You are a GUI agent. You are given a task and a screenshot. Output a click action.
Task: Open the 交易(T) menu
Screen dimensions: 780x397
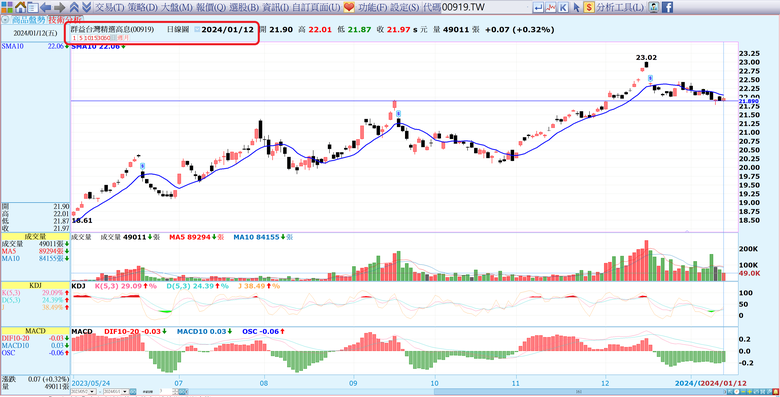coord(110,7)
